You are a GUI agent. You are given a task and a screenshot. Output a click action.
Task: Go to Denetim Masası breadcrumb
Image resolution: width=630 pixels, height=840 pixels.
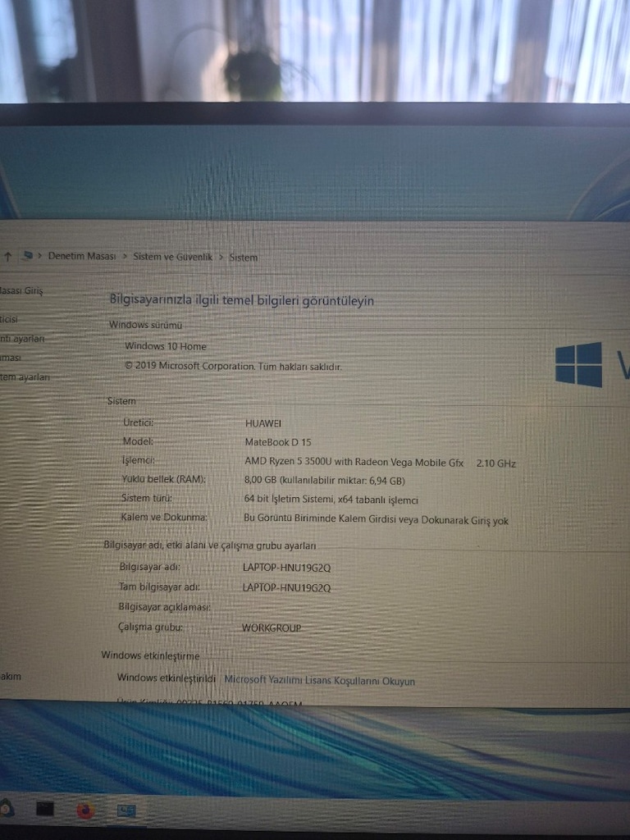point(82,256)
